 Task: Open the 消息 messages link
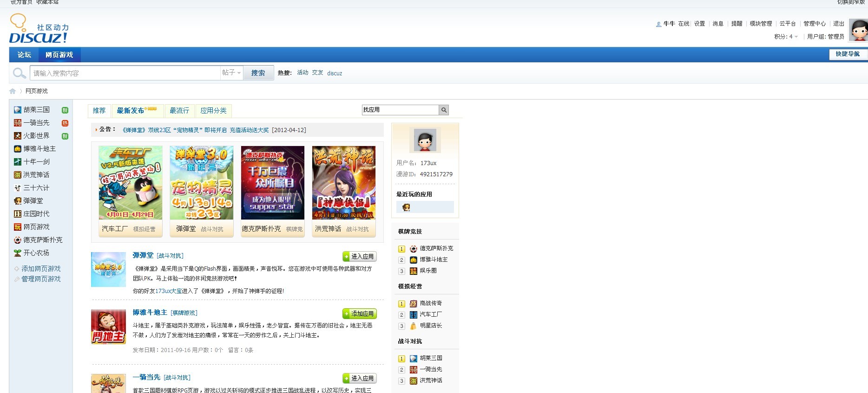(718, 24)
